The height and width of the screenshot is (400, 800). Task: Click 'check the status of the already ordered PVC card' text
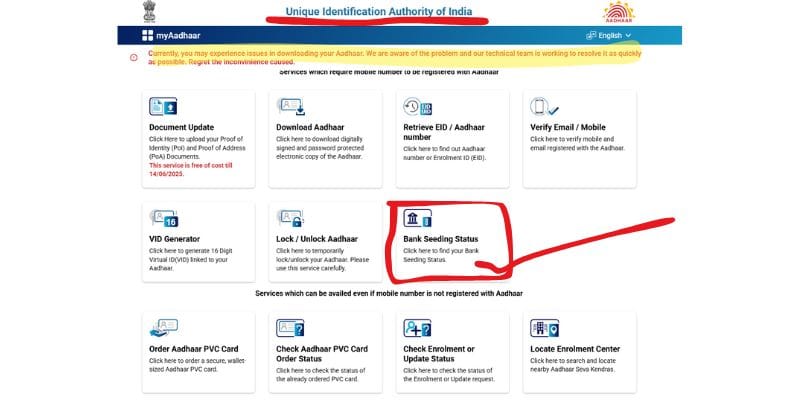point(321,375)
